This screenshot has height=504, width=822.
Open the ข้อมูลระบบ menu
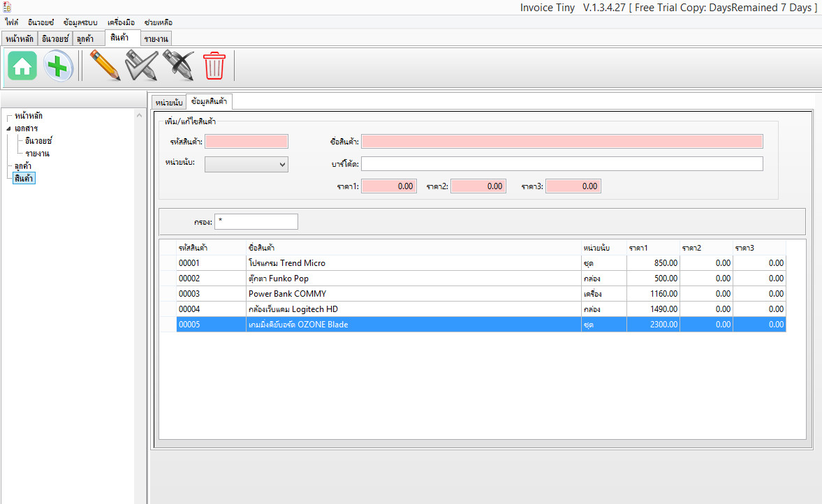pos(80,22)
